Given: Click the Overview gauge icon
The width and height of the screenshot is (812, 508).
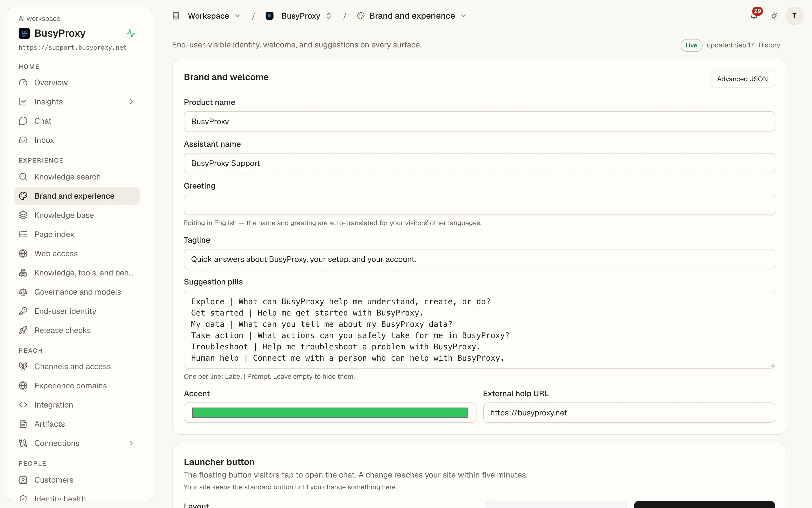Looking at the screenshot, I should coord(23,82).
